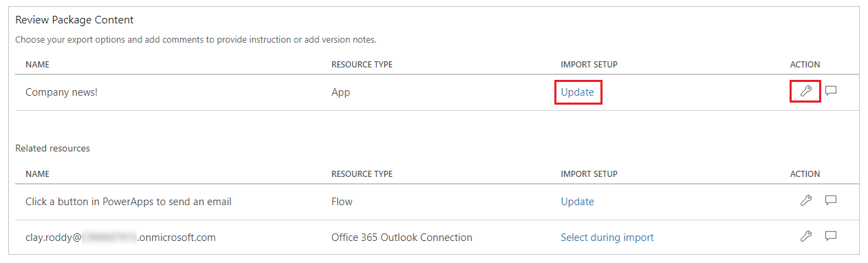Select the Company news! name cell
Viewport: 868px width, 263px height.
[x=62, y=92]
